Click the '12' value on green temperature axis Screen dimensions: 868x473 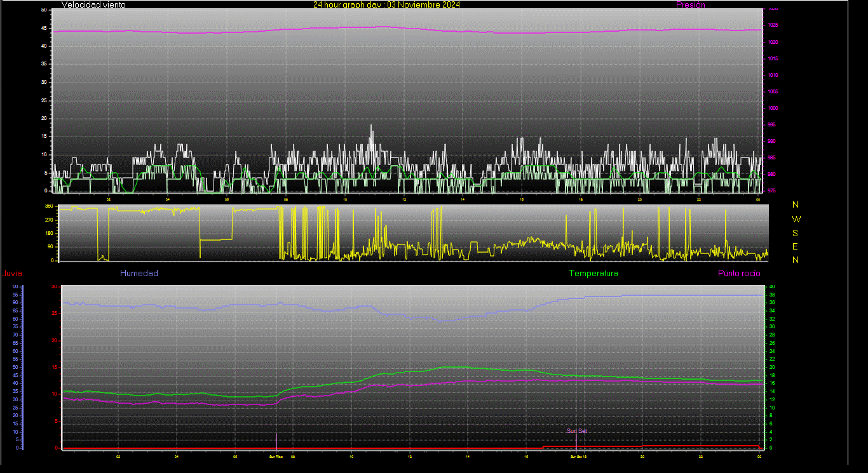pyautogui.click(x=773, y=399)
